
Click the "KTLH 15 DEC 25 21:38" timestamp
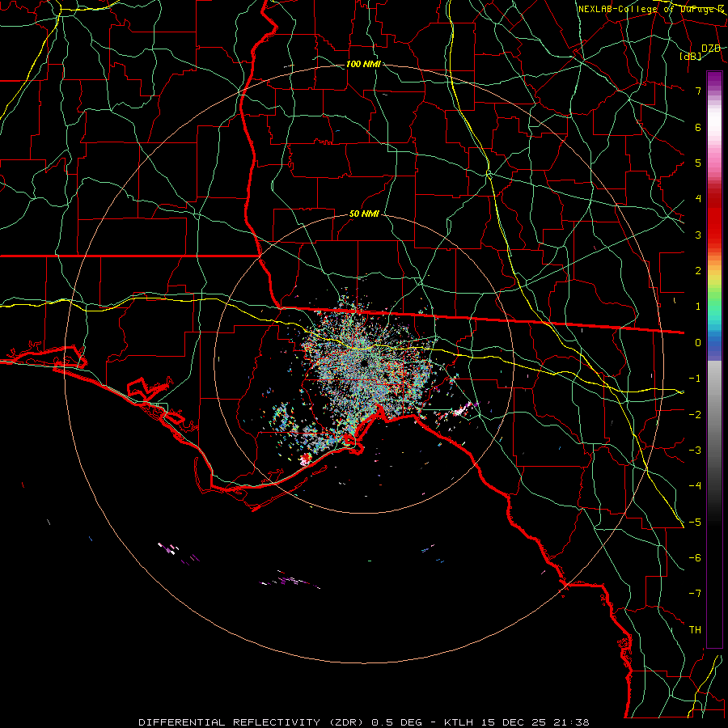point(517,722)
